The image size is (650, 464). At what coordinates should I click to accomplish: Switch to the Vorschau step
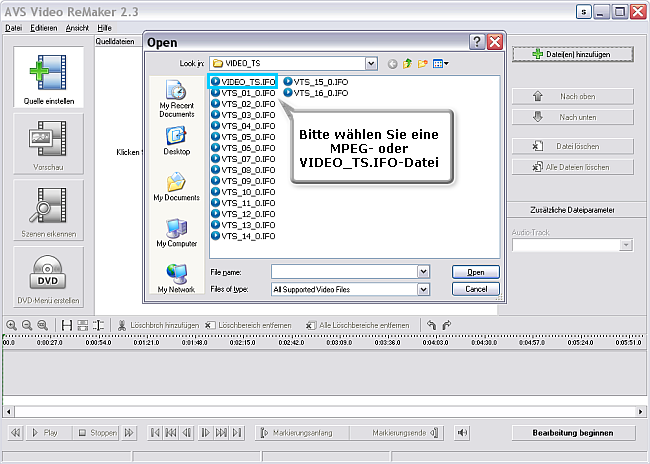49,144
